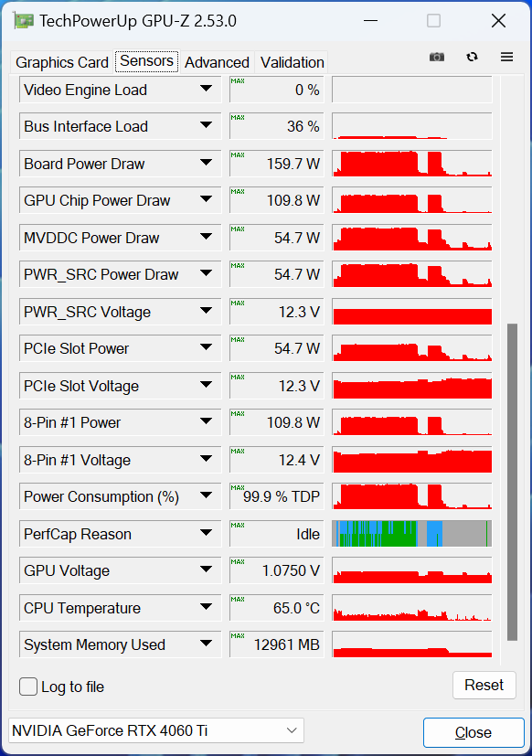
Task: Open the PWR_SRC Power Draw dropdown
Action: click(206, 274)
